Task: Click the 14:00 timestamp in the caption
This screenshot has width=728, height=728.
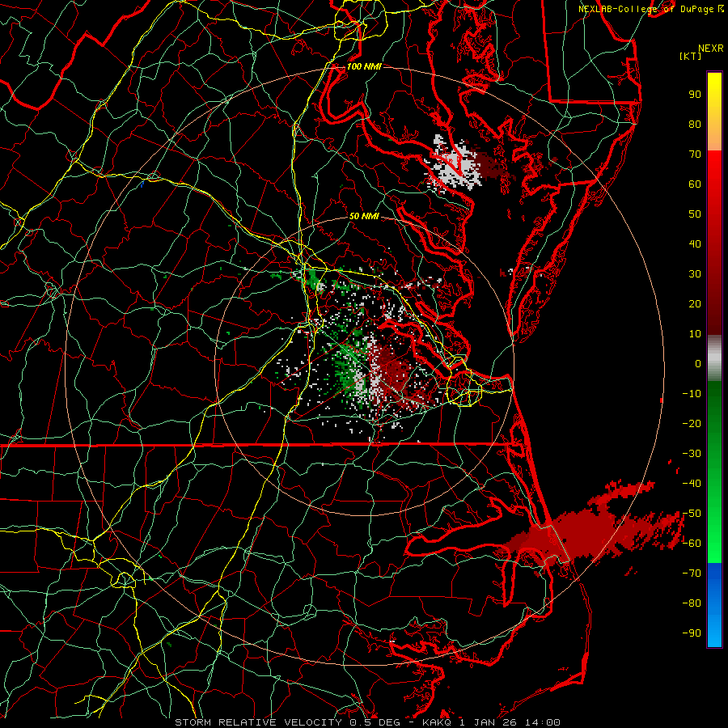Action: [x=542, y=722]
